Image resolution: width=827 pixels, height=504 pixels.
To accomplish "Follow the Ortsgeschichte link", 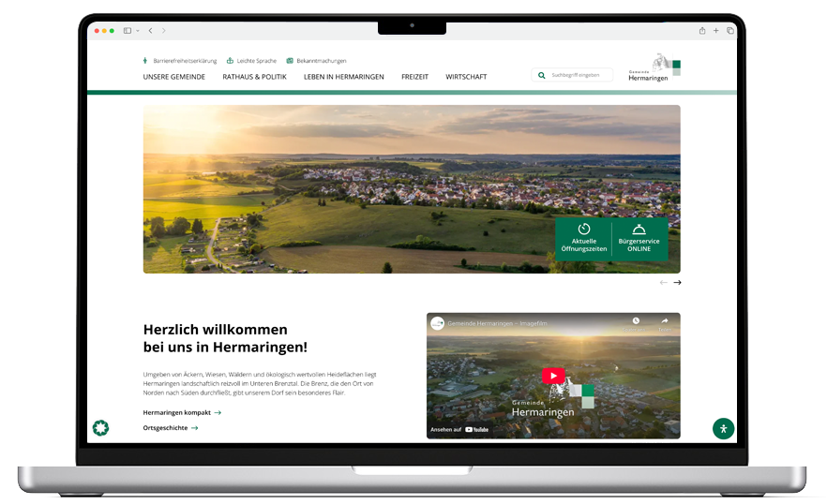I will click(171, 428).
